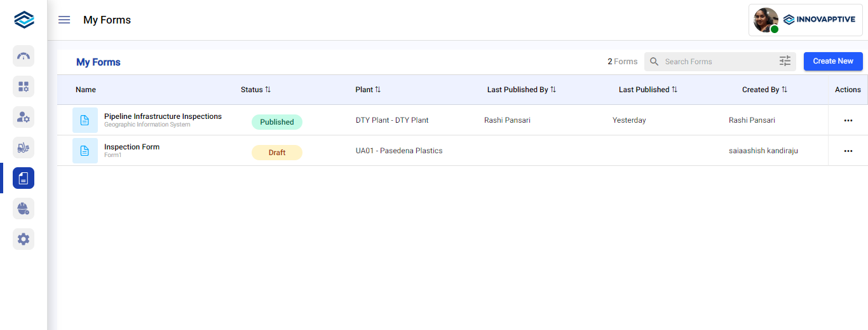Sort by Created By column

[x=784, y=90]
